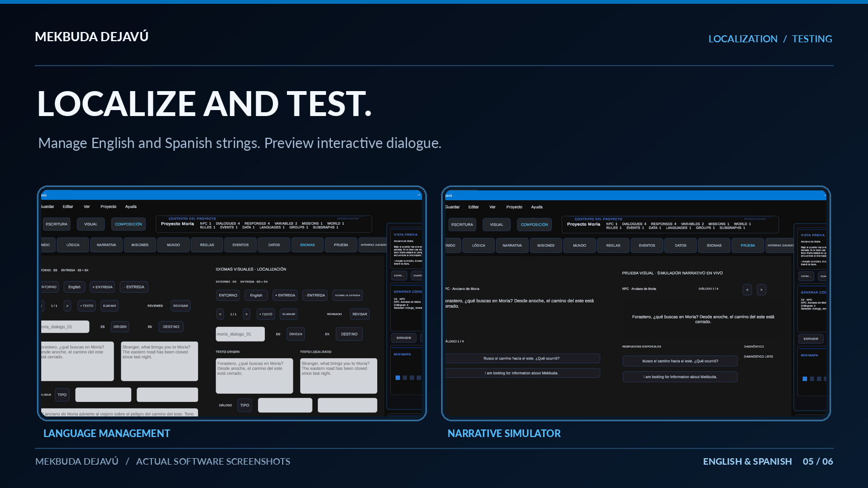Switch to NARRATIVA tab in Language Management screenshot
Viewport: 868px width, 488px height.
[106, 245]
